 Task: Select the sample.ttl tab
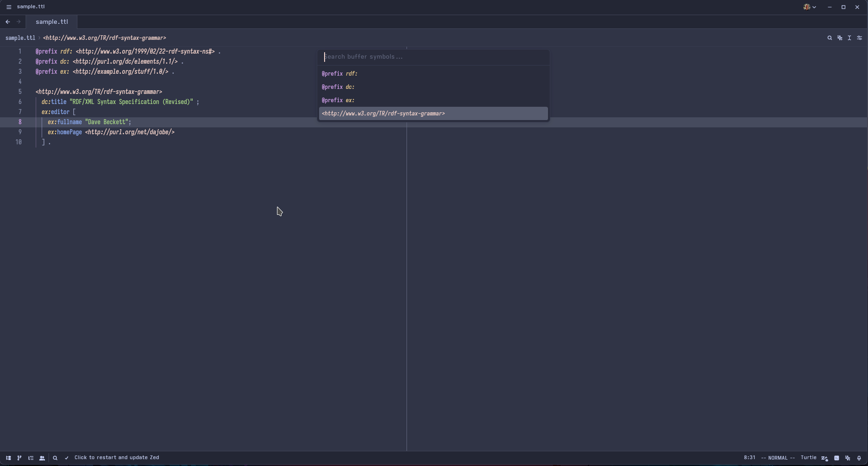point(52,22)
